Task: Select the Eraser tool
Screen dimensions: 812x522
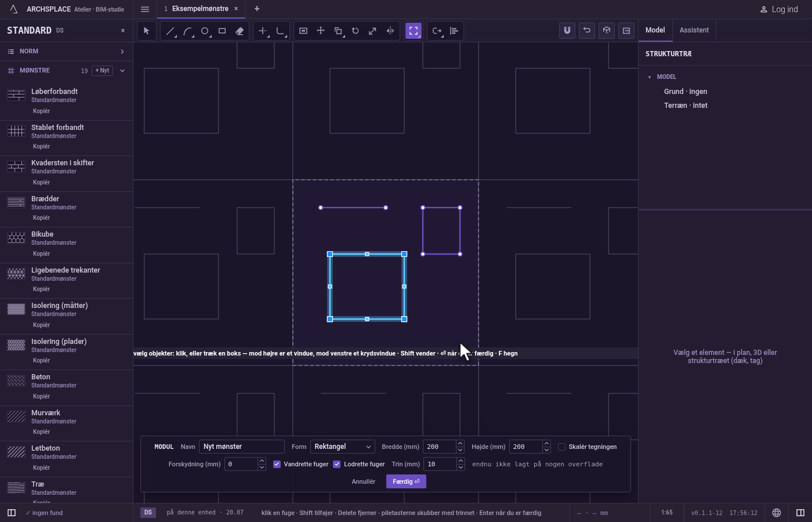Action: coord(240,31)
